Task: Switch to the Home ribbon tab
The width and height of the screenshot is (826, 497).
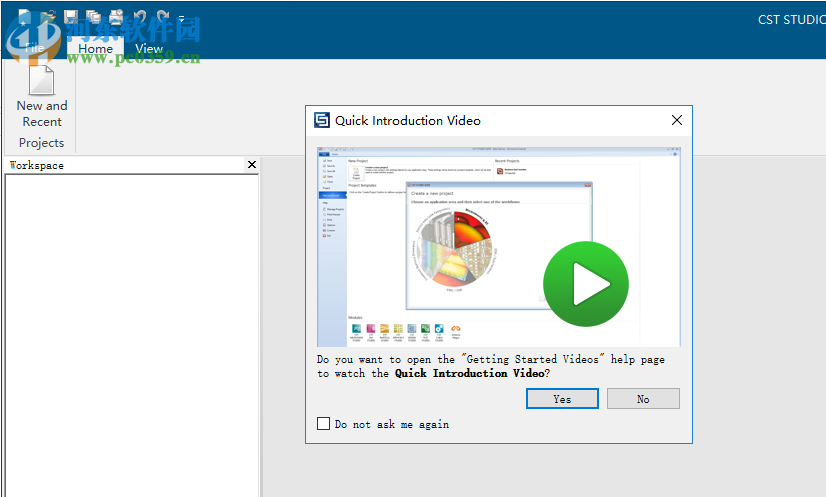Action: [95, 48]
